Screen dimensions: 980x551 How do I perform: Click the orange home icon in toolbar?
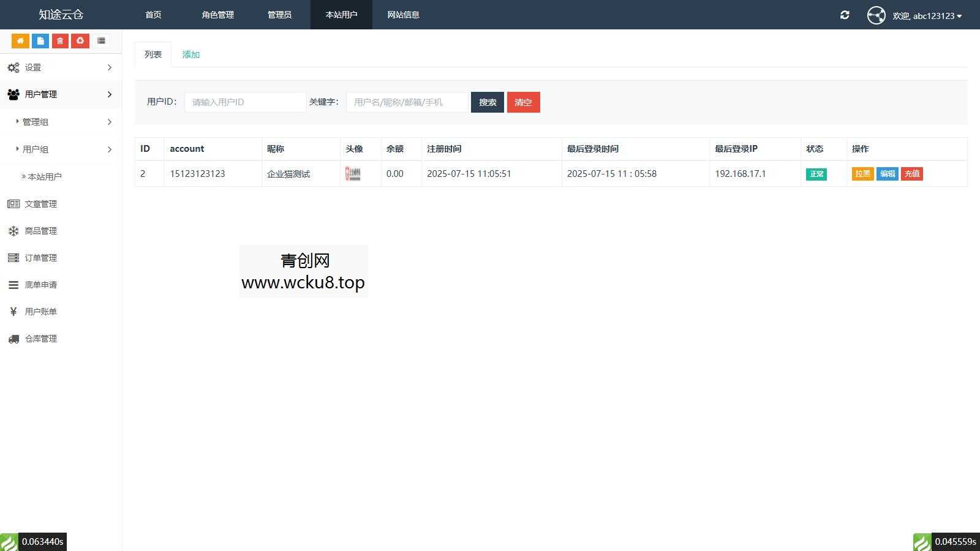(x=20, y=40)
